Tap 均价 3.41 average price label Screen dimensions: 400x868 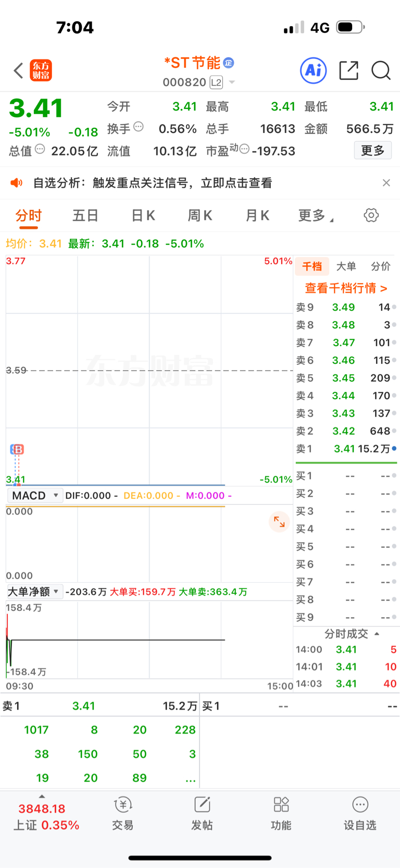(34, 243)
